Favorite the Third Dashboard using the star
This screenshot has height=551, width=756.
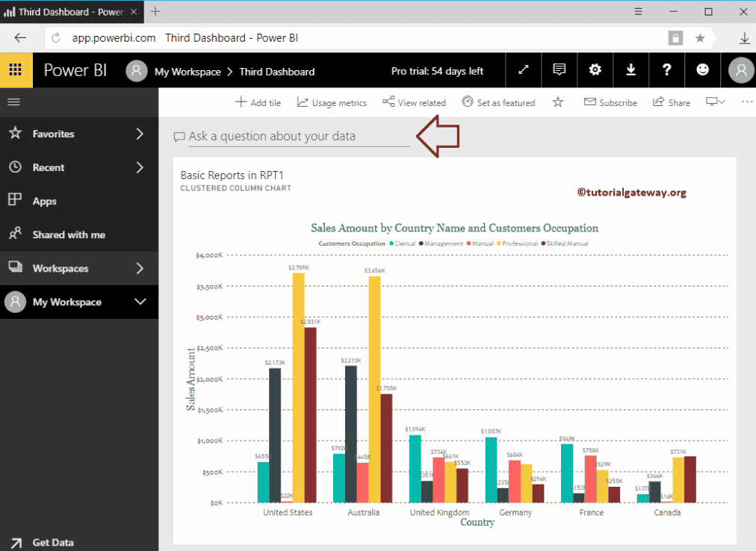tap(557, 102)
